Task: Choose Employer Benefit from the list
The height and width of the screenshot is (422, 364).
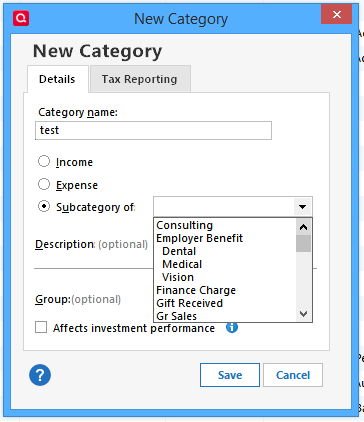Action: click(199, 238)
